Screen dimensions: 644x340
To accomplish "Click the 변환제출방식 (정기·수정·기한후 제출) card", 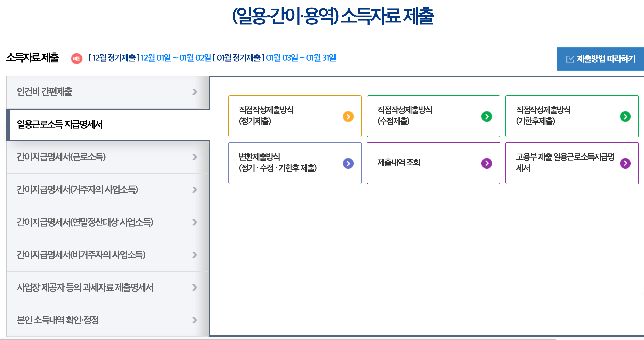I will tap(293, 163).
